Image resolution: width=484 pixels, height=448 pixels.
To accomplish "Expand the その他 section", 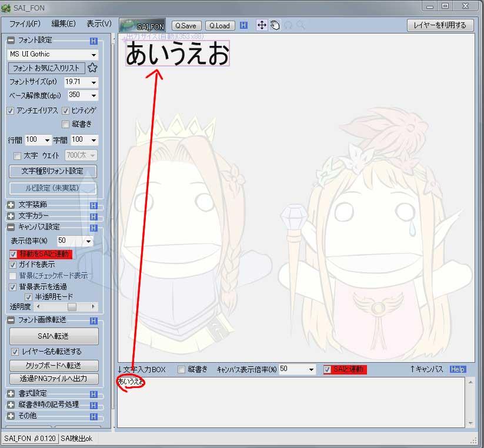I will pos(11,416).
